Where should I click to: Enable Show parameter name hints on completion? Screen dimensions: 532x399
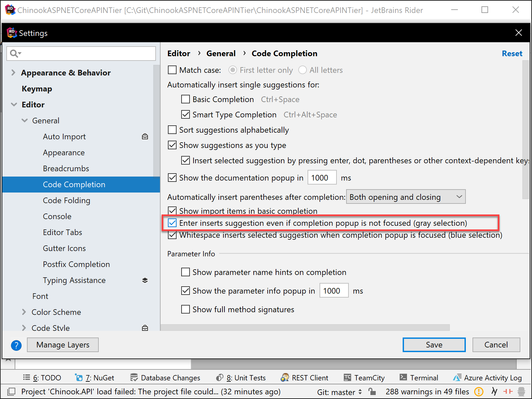coord(186,272)
